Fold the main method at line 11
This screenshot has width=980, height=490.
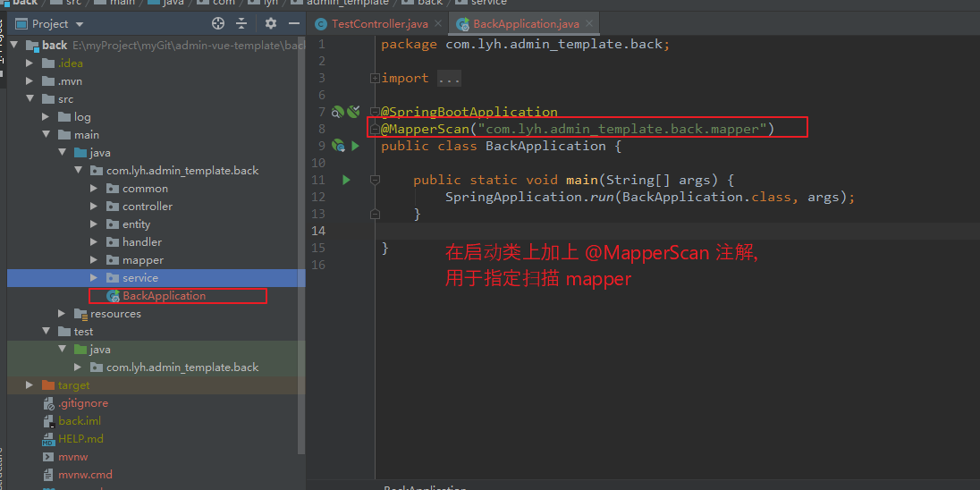(x=375, y=180)
